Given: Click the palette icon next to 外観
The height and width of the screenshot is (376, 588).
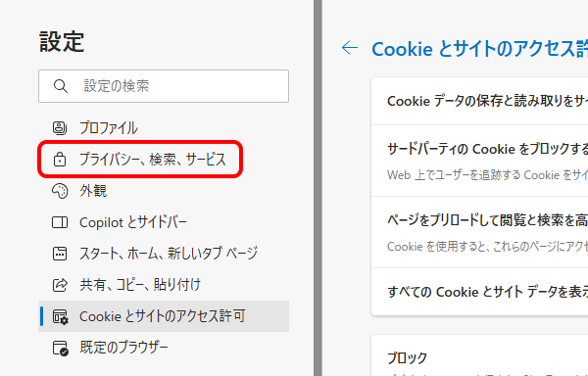Looking at the screenshot, I should tap(59, 191).
